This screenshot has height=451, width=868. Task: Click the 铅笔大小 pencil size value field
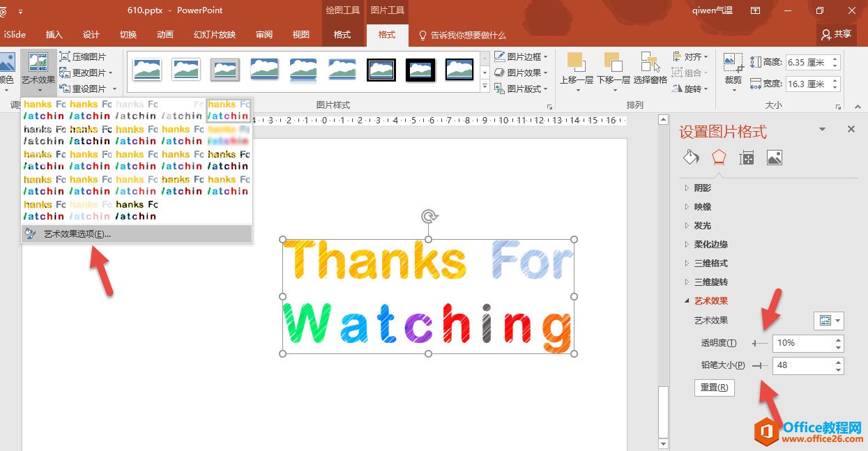click(802, 365)
